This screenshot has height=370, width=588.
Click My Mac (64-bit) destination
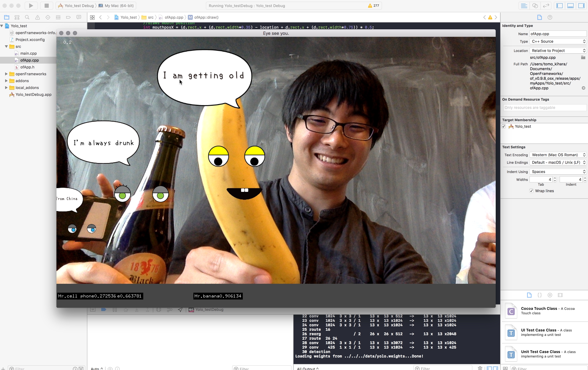pos(116,5)
